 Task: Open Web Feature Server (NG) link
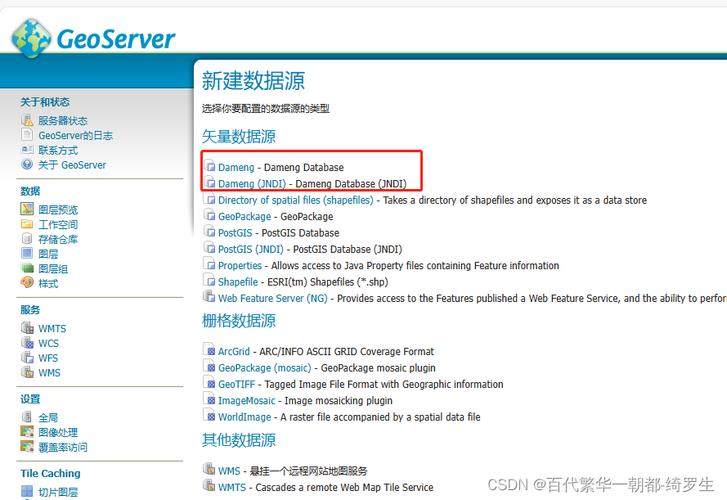point(273,298)
